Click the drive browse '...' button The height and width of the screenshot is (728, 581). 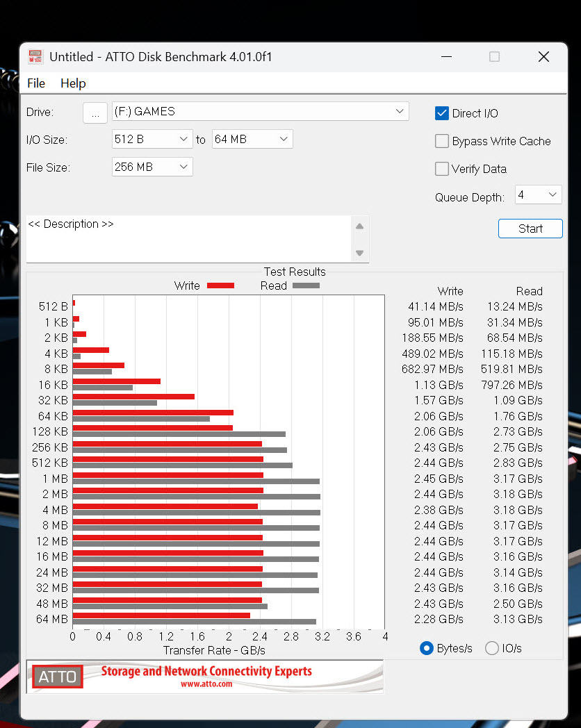(95, 113)
